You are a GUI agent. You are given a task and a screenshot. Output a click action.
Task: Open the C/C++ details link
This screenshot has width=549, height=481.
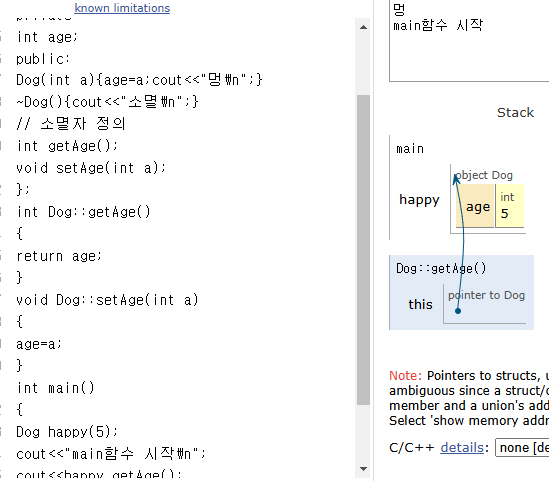coord(462,447)
